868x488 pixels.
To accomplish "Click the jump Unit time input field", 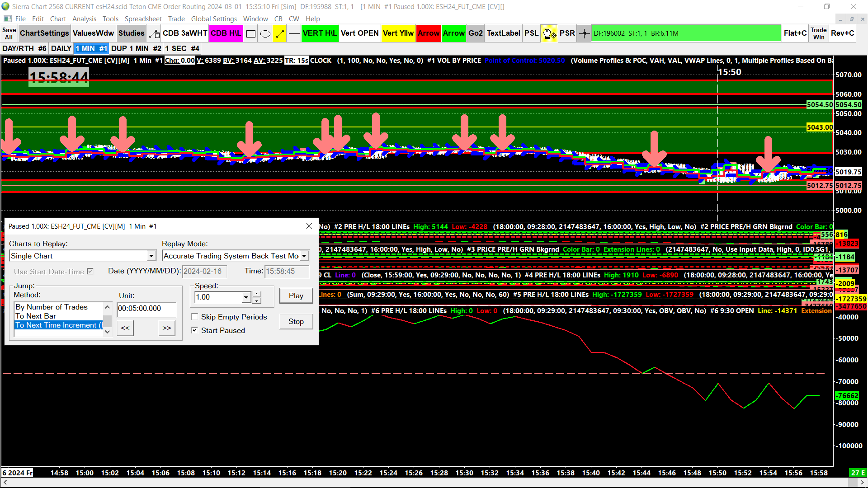I will click(x=146, y=309).
